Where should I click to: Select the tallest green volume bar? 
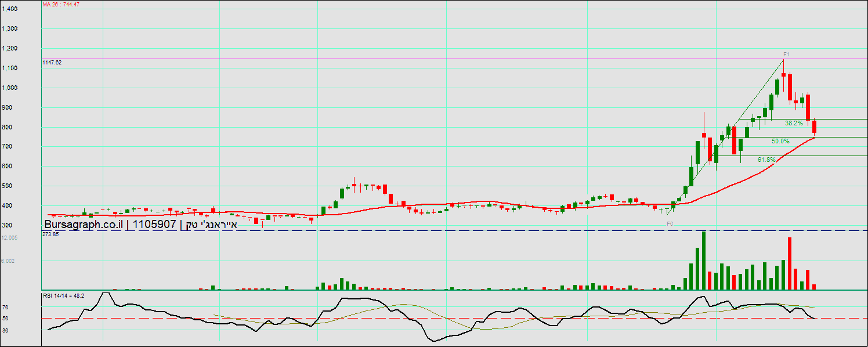coord(704,261)
